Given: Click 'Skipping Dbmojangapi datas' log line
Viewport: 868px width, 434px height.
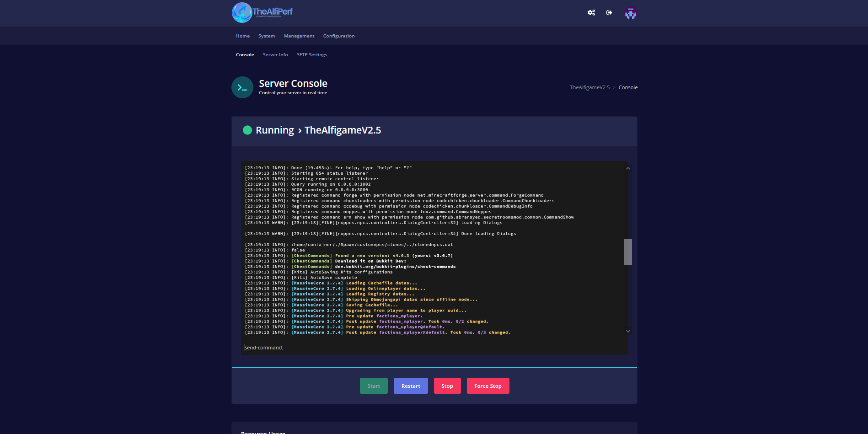Looking at the screenshot, I should (361, 300).
